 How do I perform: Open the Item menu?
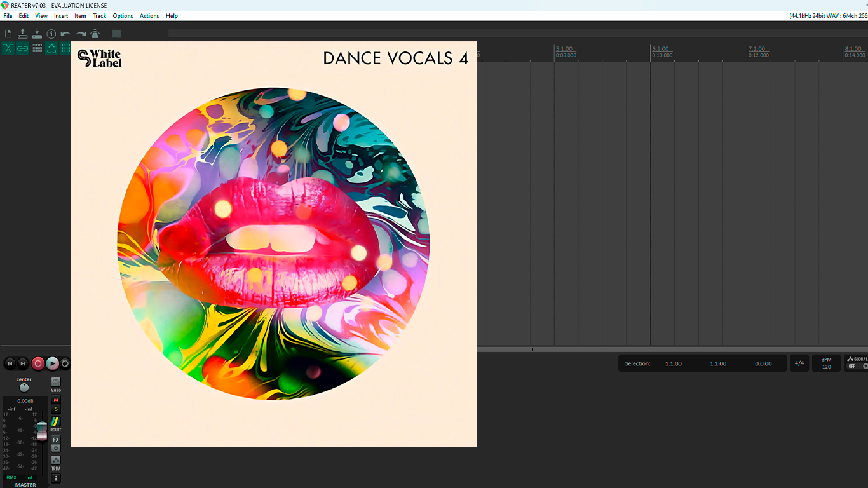[81, 16]
